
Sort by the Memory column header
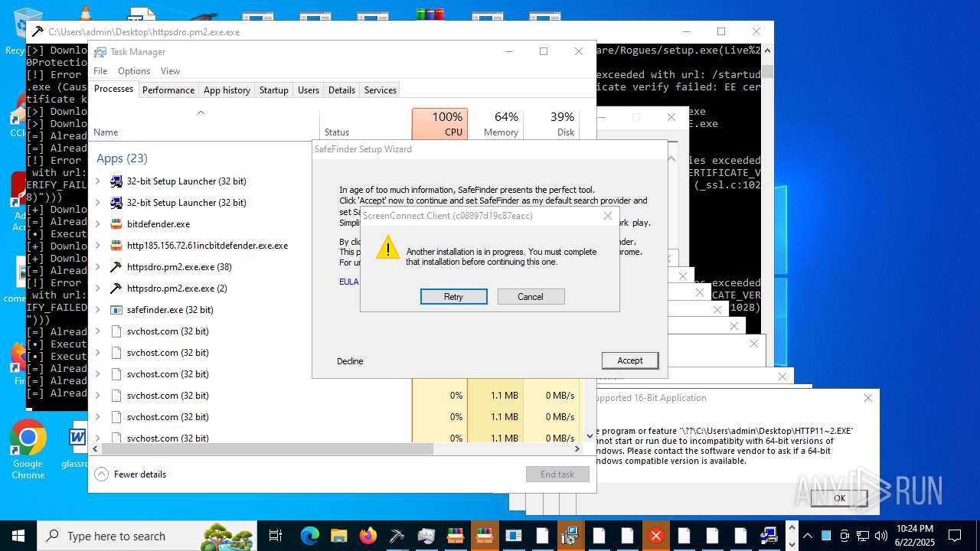tap(495, 124)
